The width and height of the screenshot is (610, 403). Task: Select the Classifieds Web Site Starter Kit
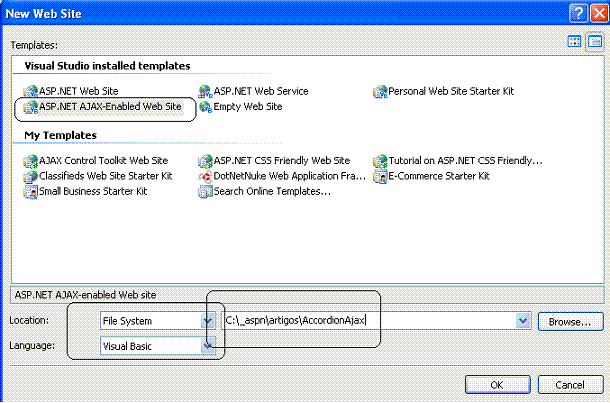98,176
